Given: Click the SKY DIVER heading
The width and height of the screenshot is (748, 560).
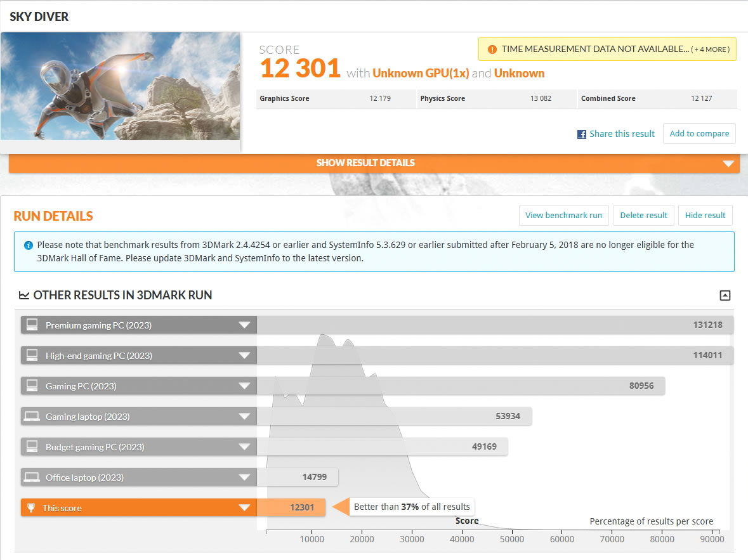Looking at the screenshot, I should click(x=39, y=16).
